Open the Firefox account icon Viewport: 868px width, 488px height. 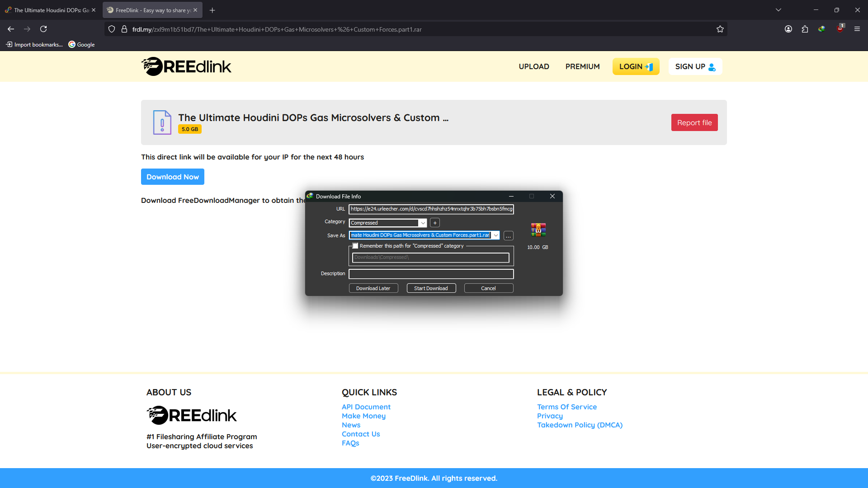(788, 29)
